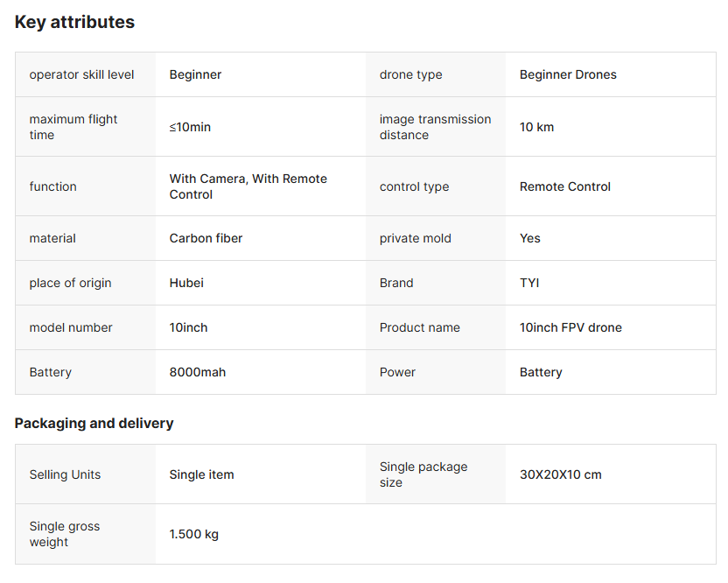Viewport: 728px width, 583px height.
Task: Click the 10inch FPV drone product name
Action: (x=570, y=327)
